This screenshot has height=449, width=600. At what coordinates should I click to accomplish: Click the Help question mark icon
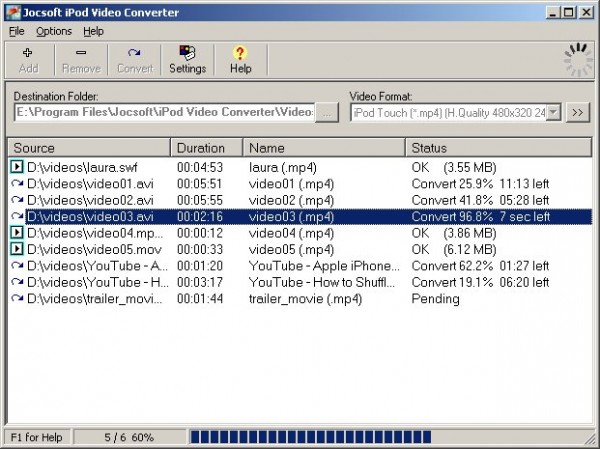[240, 53]
